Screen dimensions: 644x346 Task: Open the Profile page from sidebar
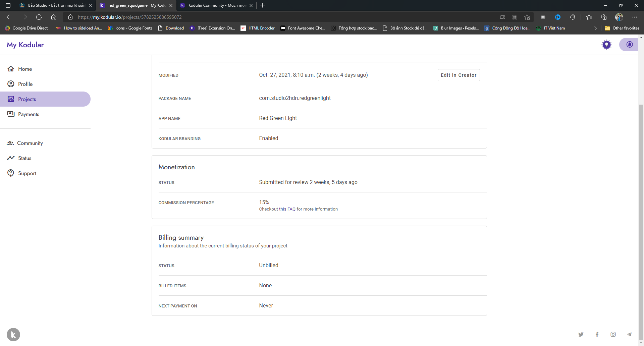tap(45, 84)
